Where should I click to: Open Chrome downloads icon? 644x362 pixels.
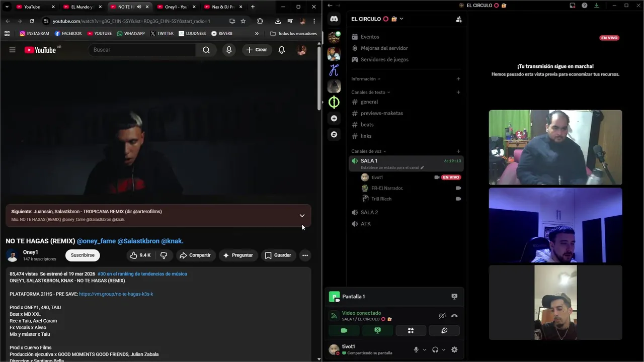pyautogui.click(x=278, y=21)
